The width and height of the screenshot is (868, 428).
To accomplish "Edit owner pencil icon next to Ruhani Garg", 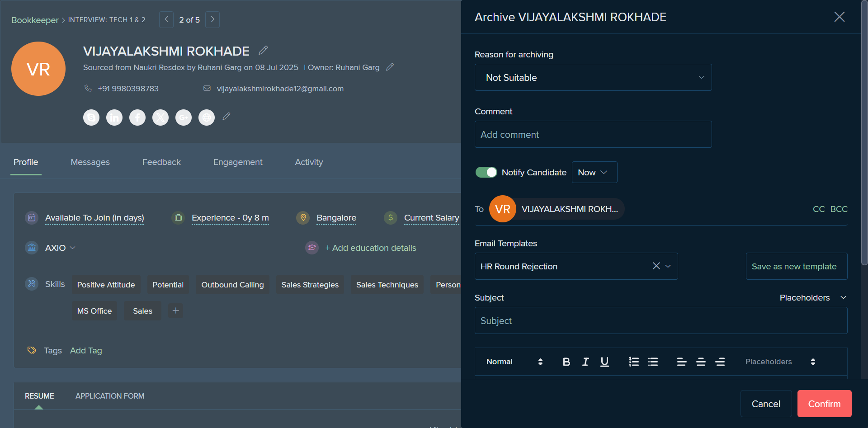I will point(390,67).
